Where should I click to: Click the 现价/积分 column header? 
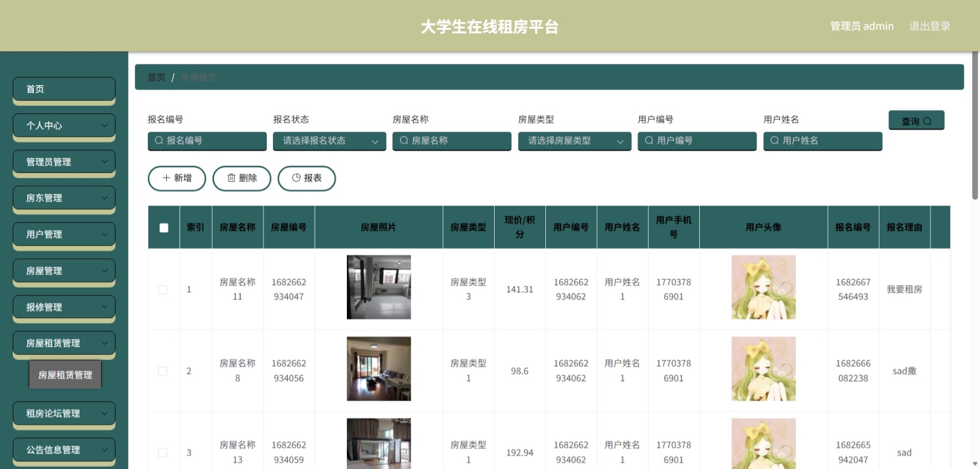point(520,227)
